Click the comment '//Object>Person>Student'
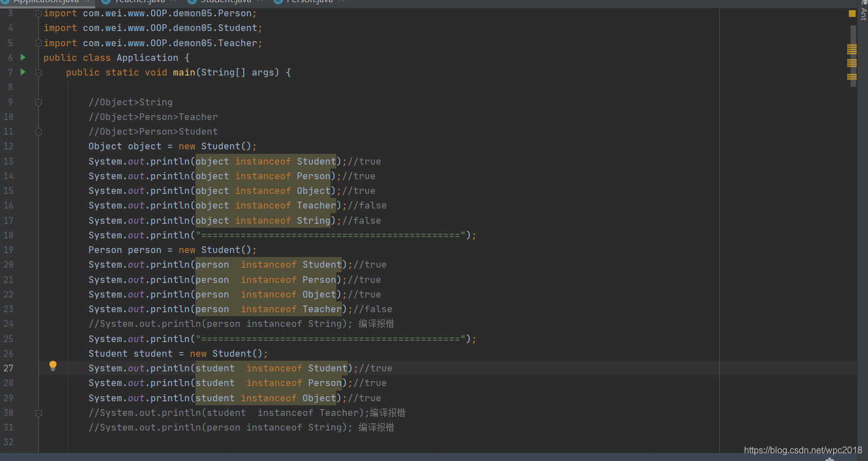 [153, 132]
